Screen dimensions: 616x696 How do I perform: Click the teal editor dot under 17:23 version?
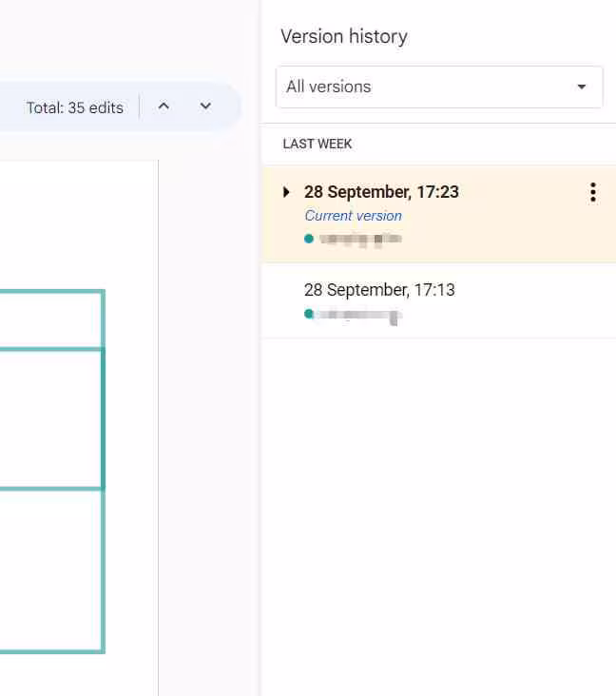309,239
